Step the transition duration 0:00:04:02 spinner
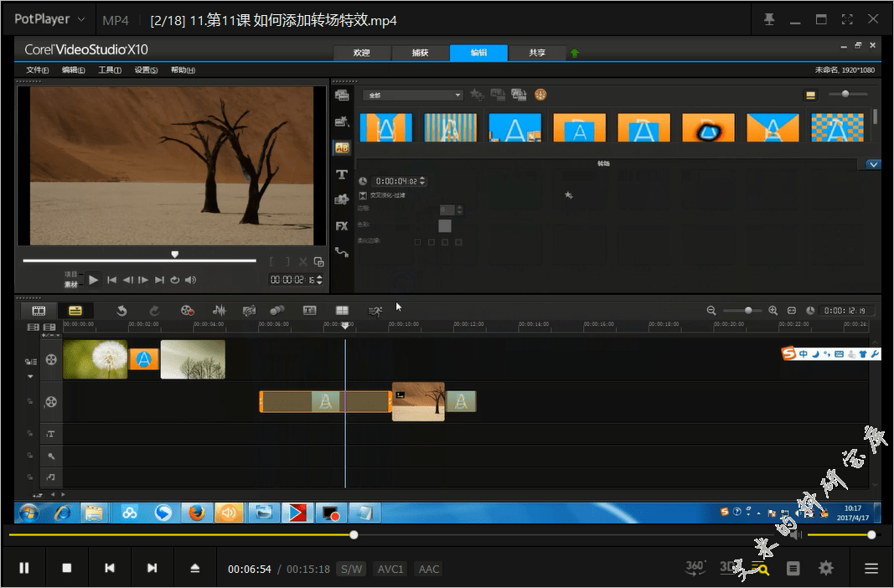Screen dimensions: 894x588 coord(422,181)
